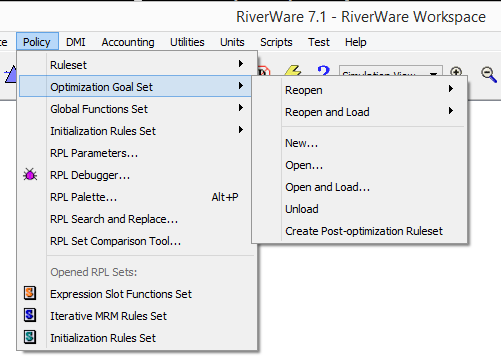Click the zoom in magnifier toolbar icon

tap(456, 71)
